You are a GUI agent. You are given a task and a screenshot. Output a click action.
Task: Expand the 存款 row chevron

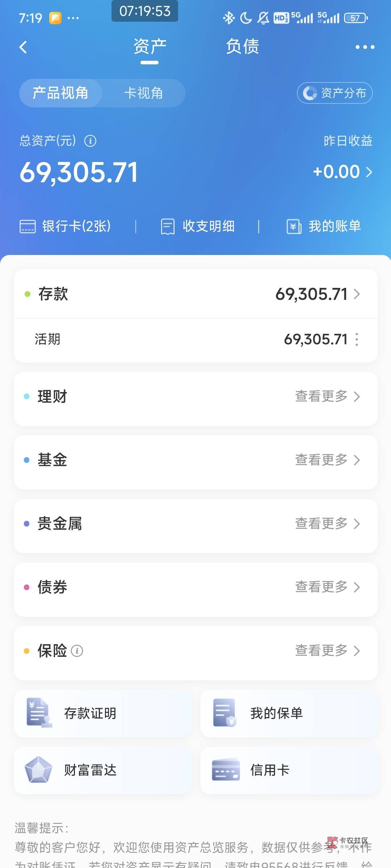click(357, 294)
